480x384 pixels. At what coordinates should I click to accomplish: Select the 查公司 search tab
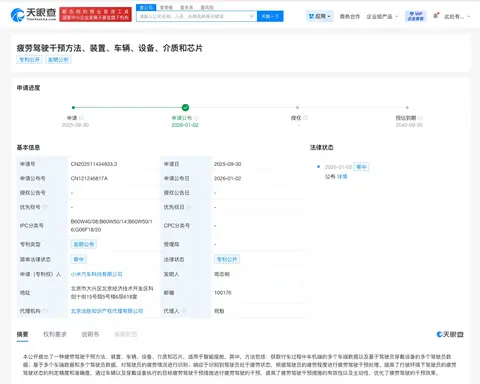point(146,7)
